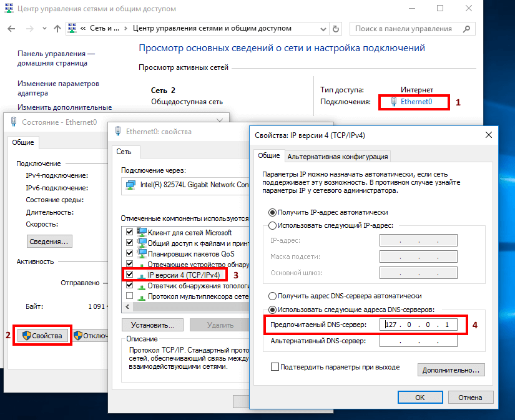
Task: Click the "Основной шлюз" input field
Action: pos(418,273)
